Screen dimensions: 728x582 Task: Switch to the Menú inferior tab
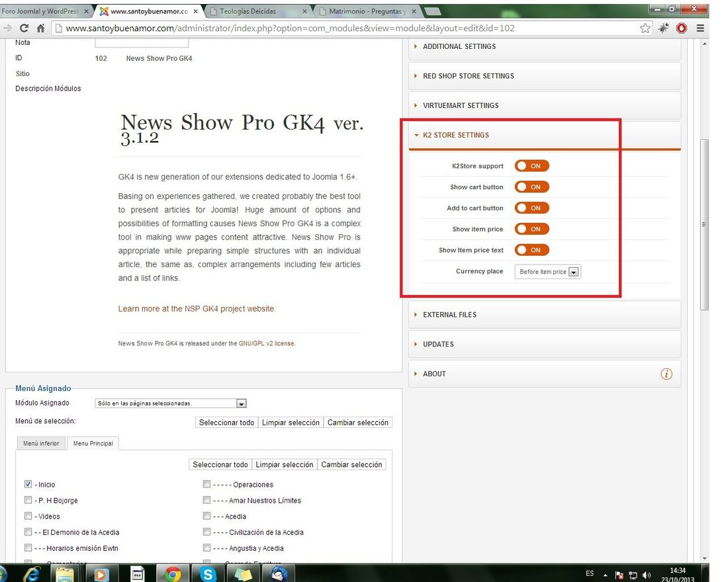(41, 444)
